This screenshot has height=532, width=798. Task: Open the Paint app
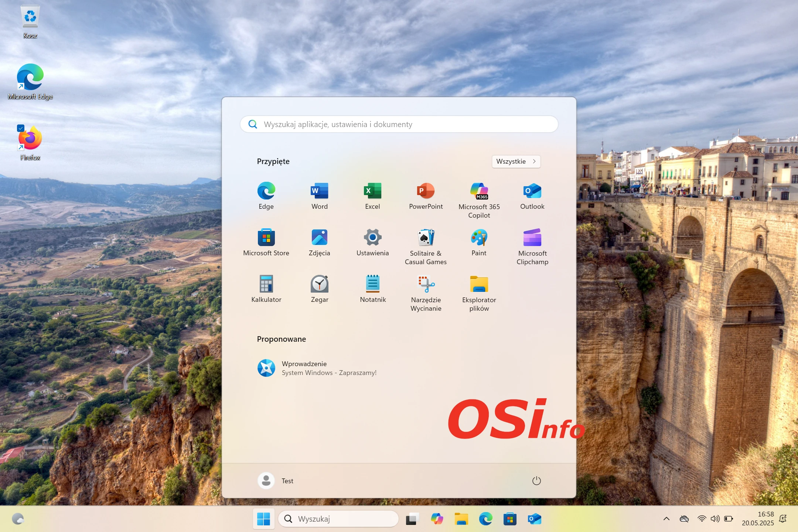pos(479,242)
